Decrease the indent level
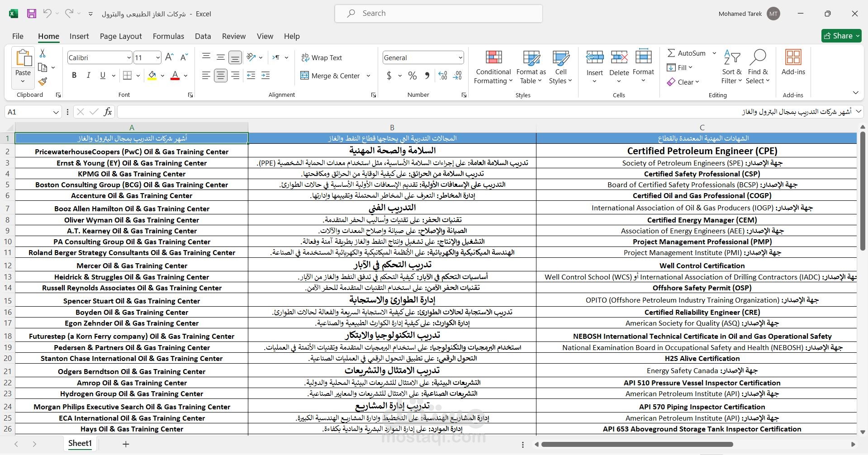This screenshot has height=455, width=868. [x=251, y=76]
